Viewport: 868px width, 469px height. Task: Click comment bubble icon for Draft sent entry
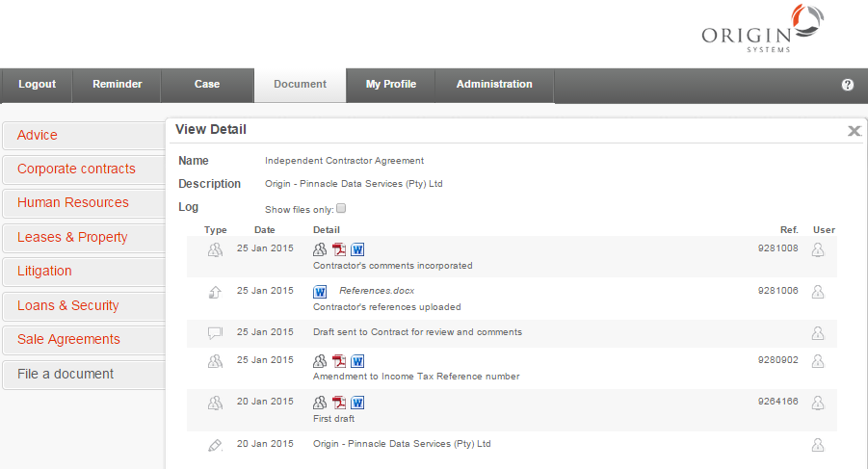pos(215,333)
